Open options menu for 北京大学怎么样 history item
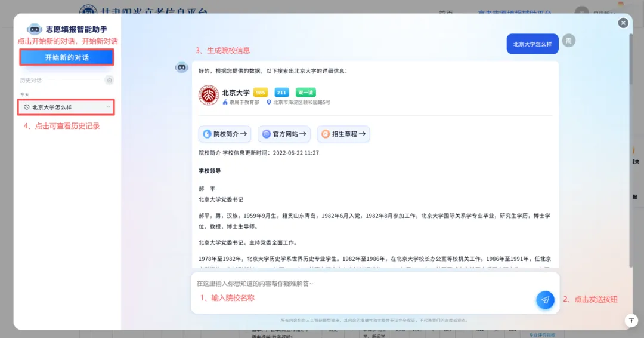Screen dimensions: 644x338 tap(107, 107)
